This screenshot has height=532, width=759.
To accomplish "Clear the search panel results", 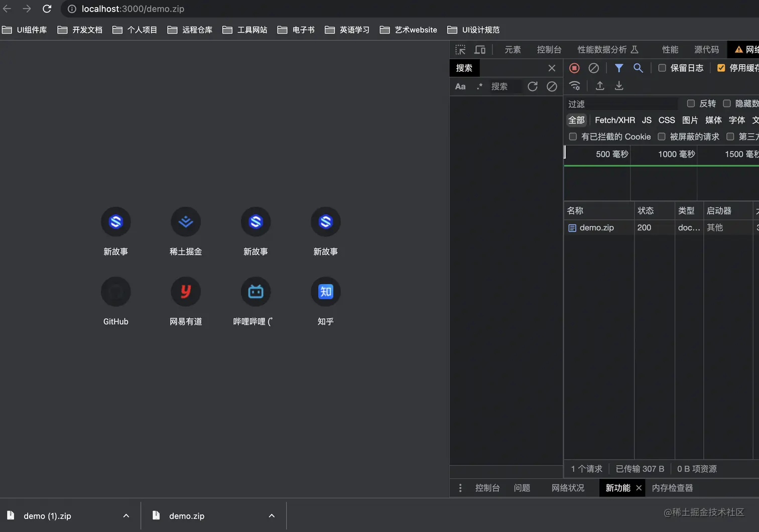I will [x=552, y=86].
